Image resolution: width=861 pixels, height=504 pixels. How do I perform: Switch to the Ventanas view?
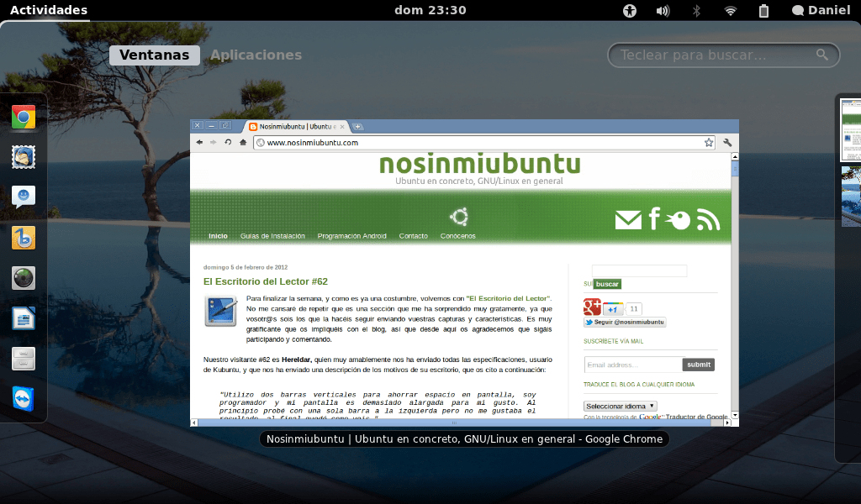tap(155, 55)
